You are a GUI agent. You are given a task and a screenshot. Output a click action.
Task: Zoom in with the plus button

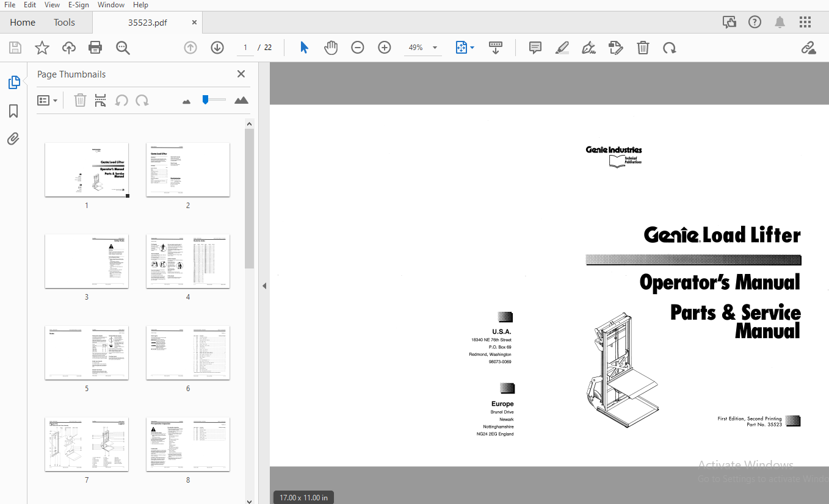[x=385, y=48]
